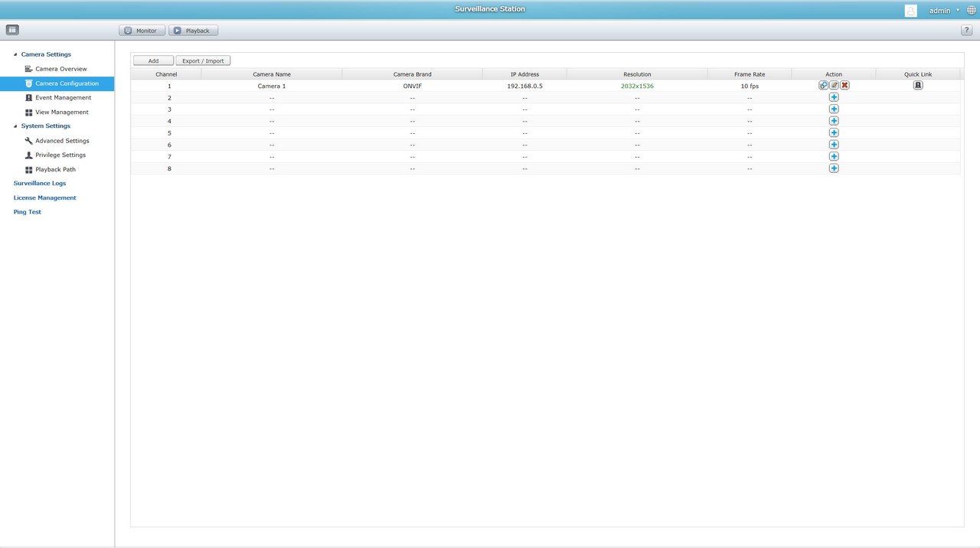Delete Camera 1 using the red X icon

point(844,86)
